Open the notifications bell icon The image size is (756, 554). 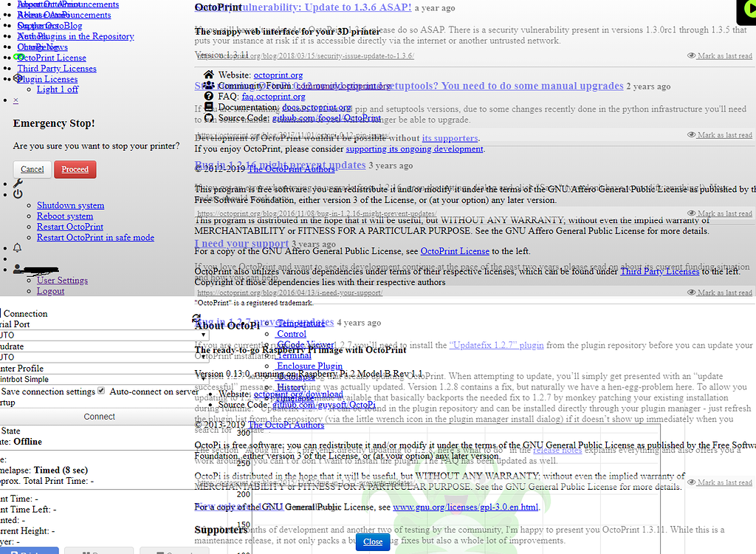[17, 247]
